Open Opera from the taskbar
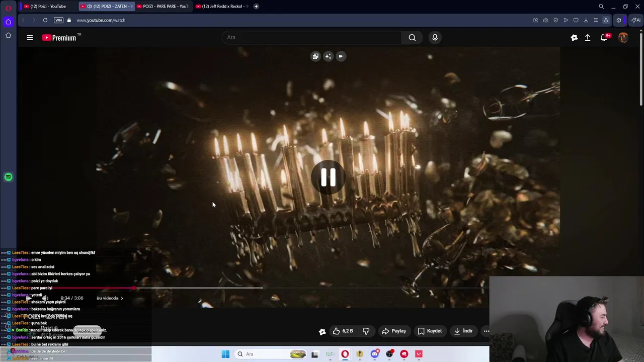Image resolution: width=644 pixels, height=362 pixels. pos(345,354)
